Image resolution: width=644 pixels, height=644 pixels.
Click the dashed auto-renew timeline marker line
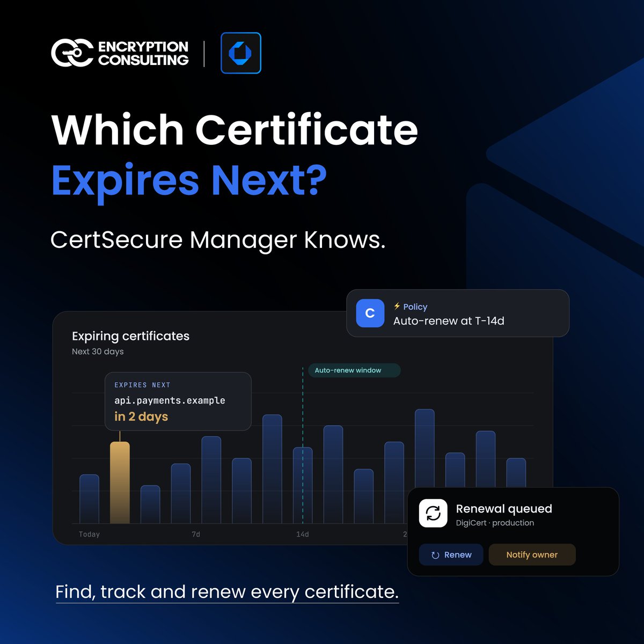303,445
